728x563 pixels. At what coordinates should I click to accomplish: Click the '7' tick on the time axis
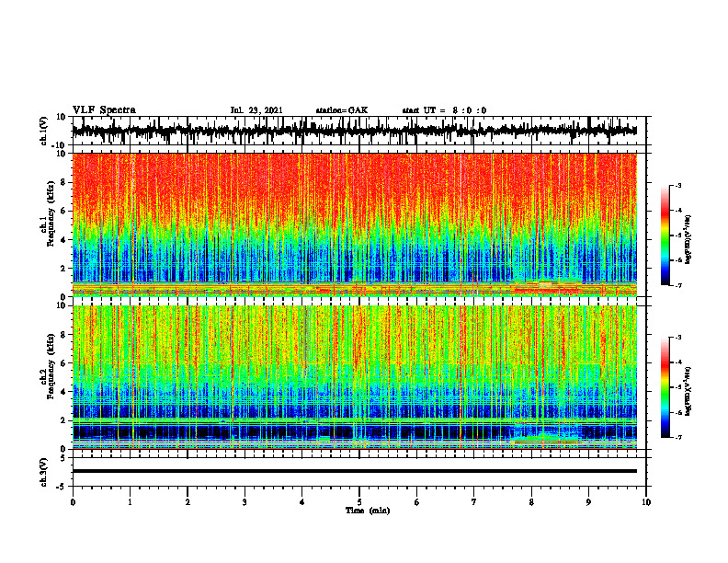click(x=474, y=502)
